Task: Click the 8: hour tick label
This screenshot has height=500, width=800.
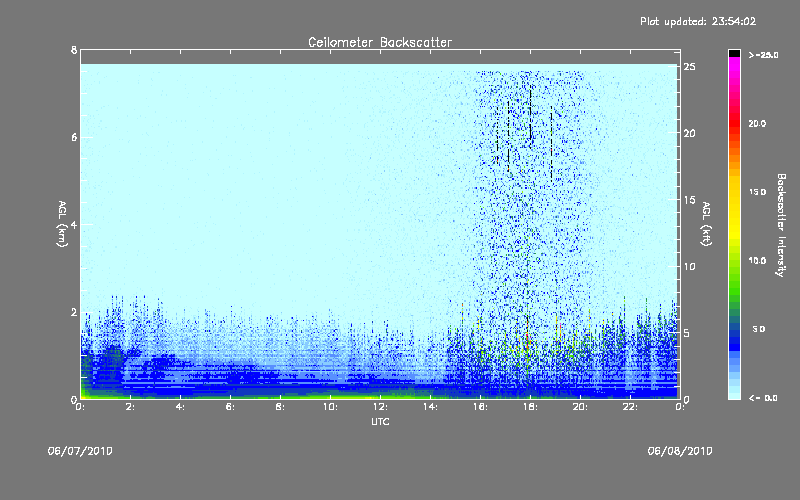Action: 280,407
